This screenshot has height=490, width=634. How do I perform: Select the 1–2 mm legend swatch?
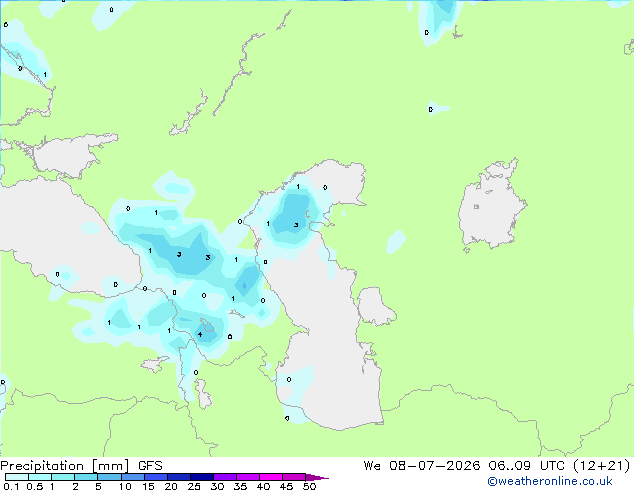(63, 477)
